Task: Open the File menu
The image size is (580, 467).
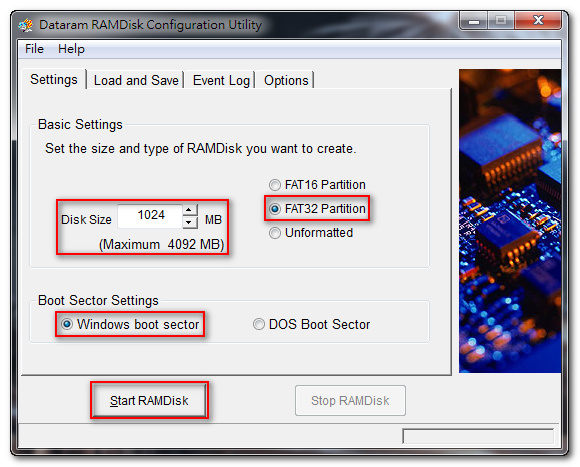Action: tap(34, 49)
